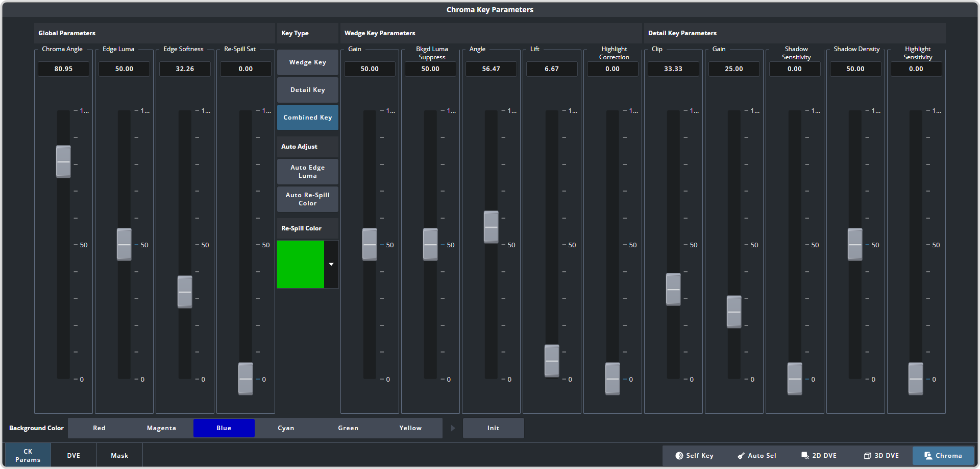Click the Highlight Correction slider handle
Viewport: 980px width, 469px height.
pos(612,379)
